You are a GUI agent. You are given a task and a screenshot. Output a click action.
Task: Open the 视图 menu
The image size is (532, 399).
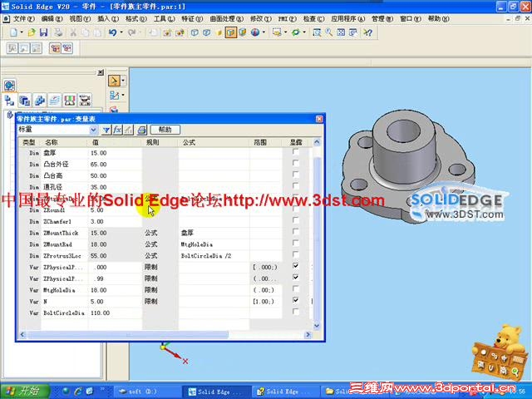point(80,19)
